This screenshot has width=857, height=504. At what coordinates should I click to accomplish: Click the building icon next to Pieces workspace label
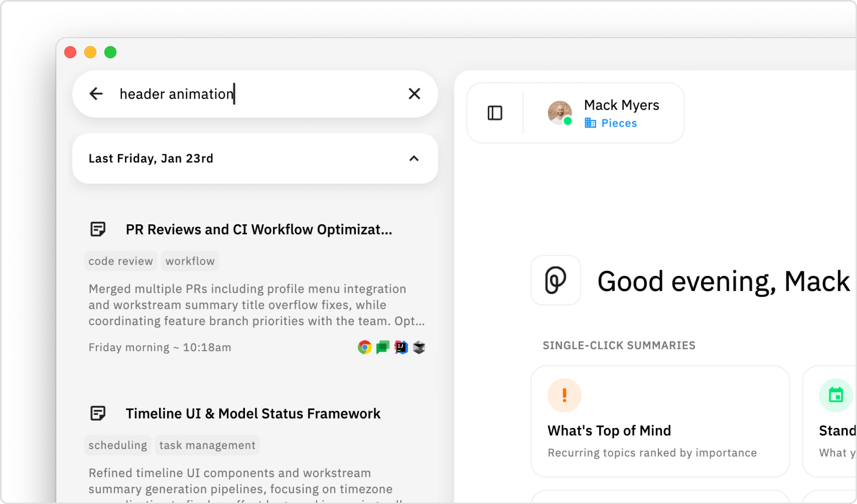(591, 123)
